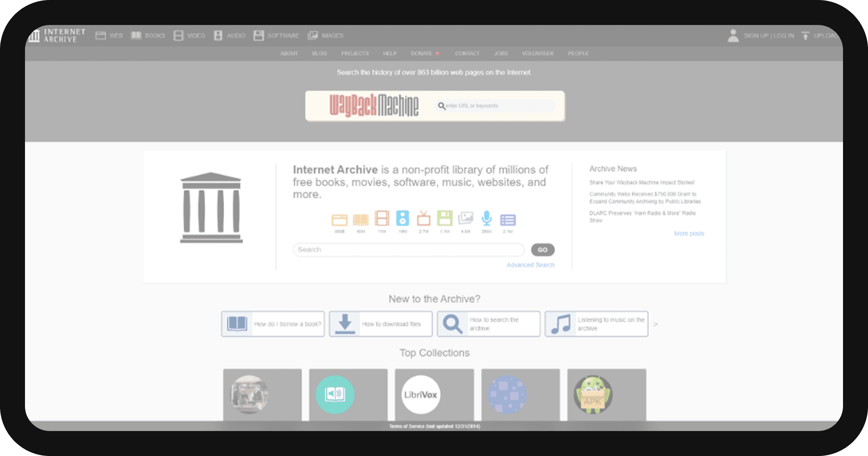
Task: Open the Software section in the top navigation
Action: 276,36
